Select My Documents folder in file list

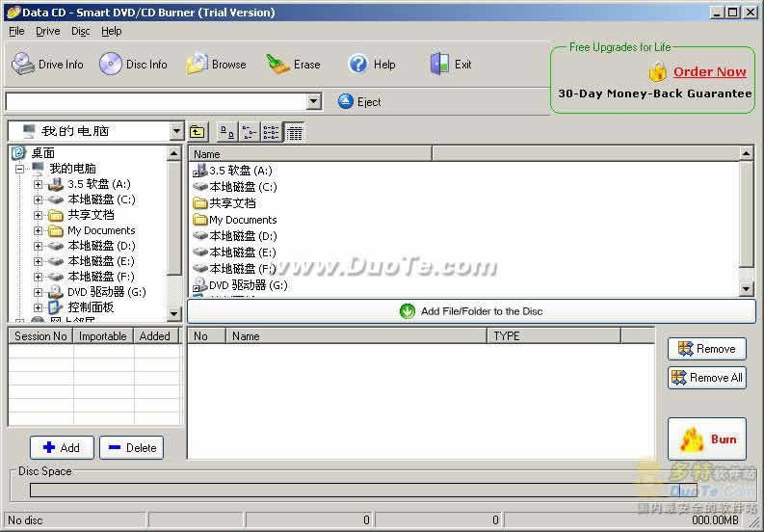coord(235,220)
